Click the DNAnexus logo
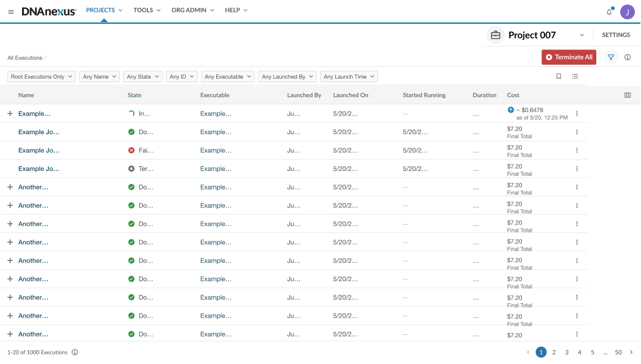The width and height of the screenshot is (641, 364). click(49, 11)
